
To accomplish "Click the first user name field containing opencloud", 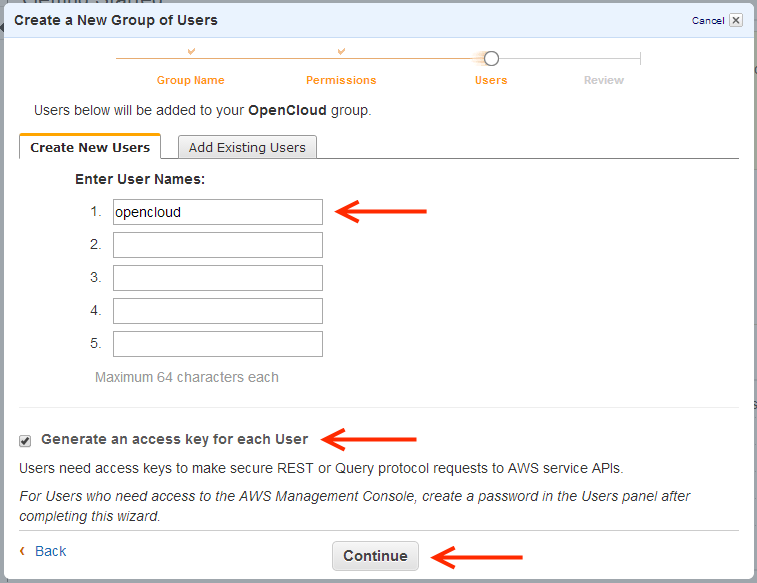I will (217, 212).
